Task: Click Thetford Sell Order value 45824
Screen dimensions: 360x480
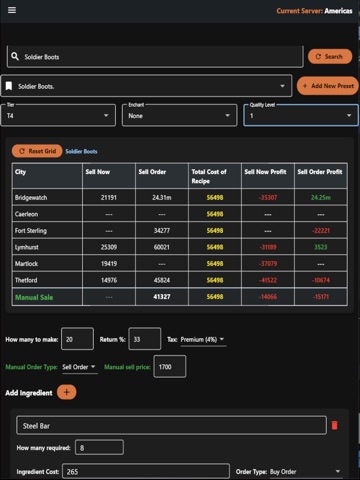Action: point(162,280)
